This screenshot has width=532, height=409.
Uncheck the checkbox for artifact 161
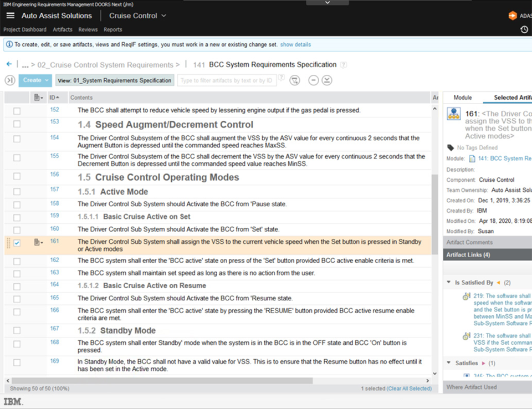pos(17,243)
